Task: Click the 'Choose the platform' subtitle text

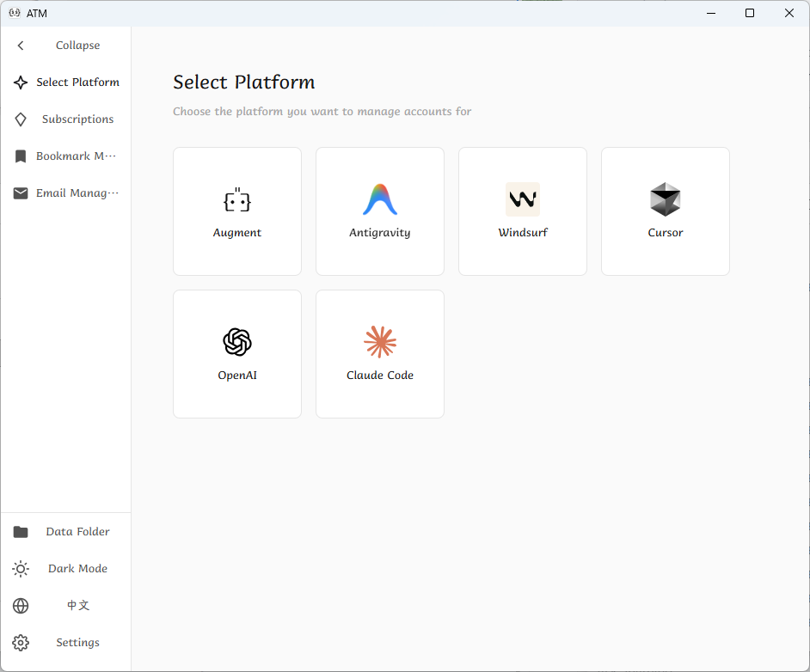Action: click(322, 112)
